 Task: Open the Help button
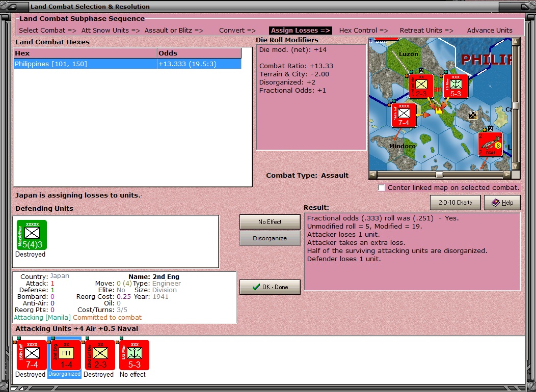502,203
